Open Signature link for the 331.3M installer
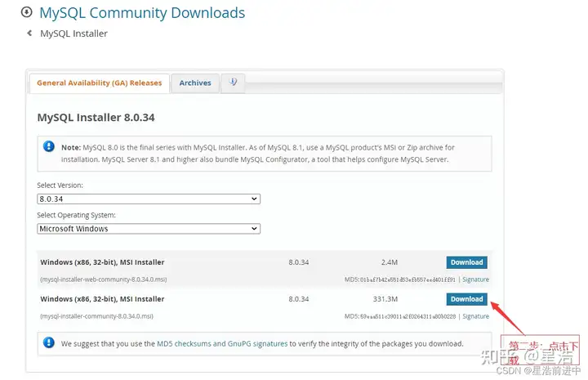 coord(475,316)
